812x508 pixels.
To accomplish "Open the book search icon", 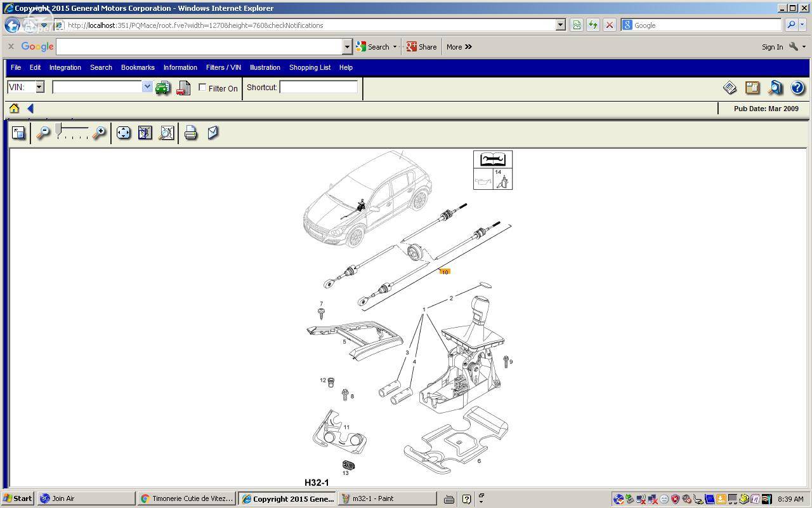I will click(x=775, y=88).
